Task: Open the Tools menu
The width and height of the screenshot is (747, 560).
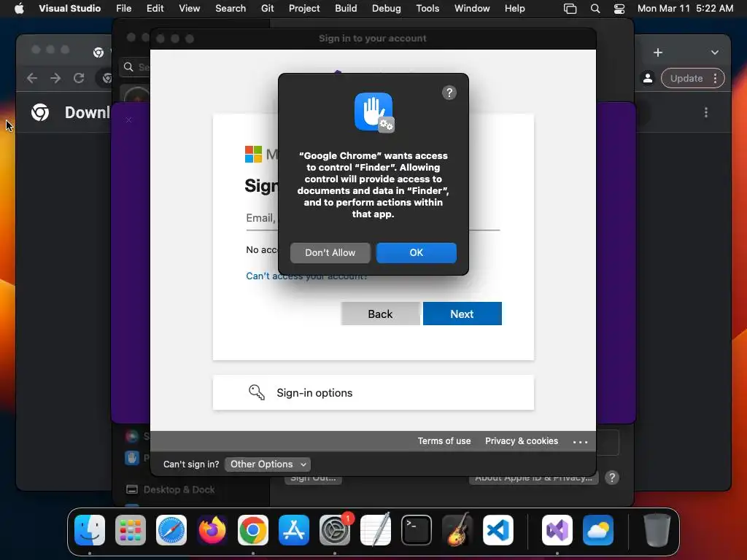Action: [x=427, y=8]
